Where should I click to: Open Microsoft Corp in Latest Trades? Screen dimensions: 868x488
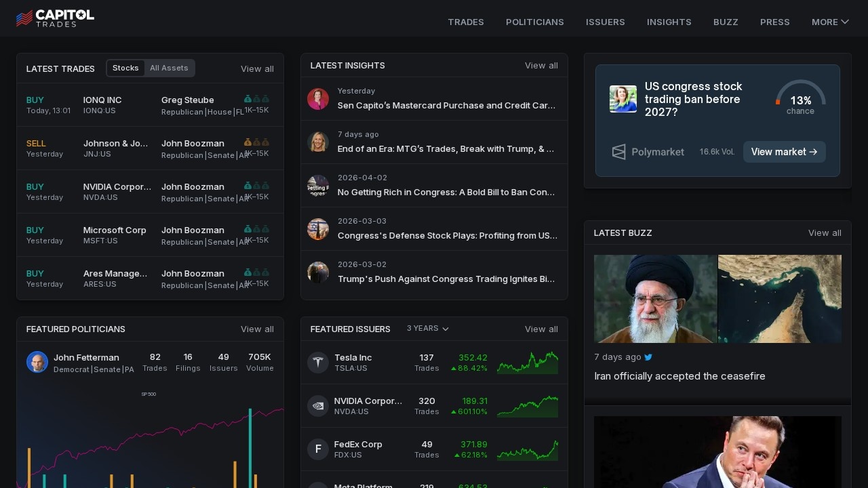click(x=115, y=230)
